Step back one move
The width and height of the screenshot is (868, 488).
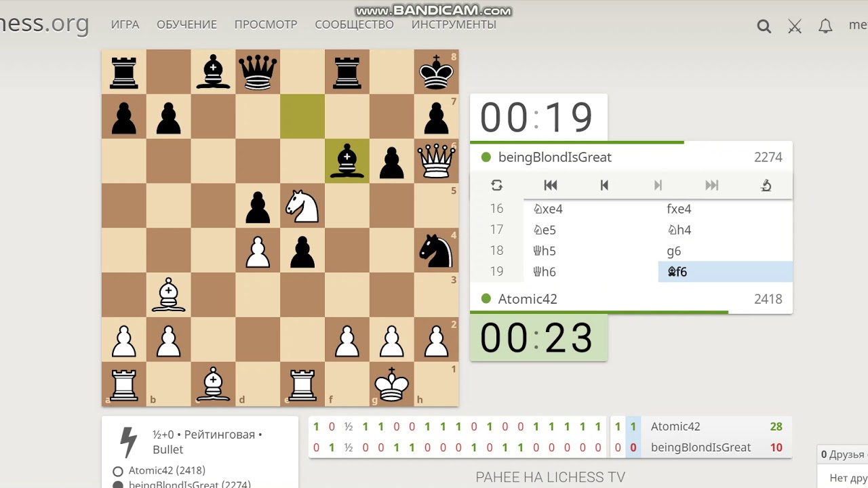coord(604,185)
